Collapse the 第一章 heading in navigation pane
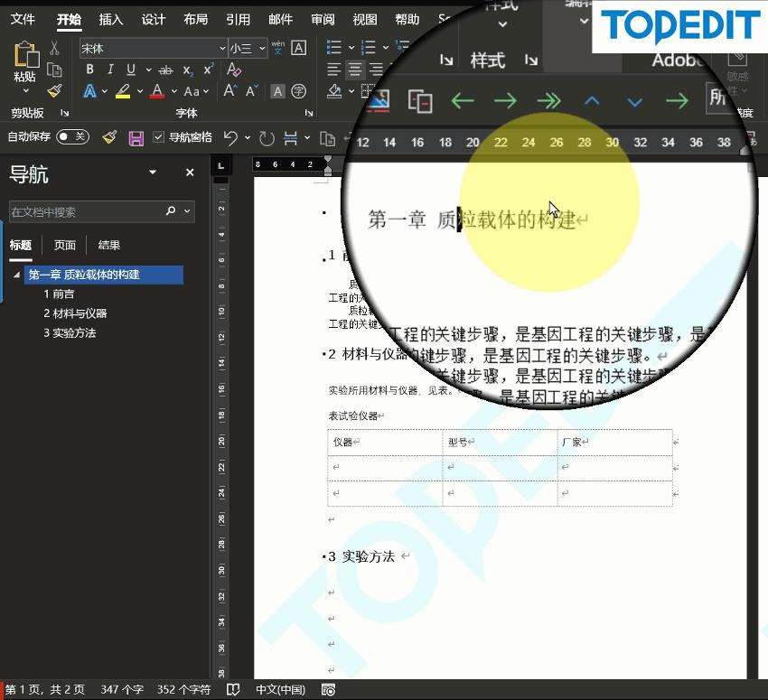 pos(16,275)
